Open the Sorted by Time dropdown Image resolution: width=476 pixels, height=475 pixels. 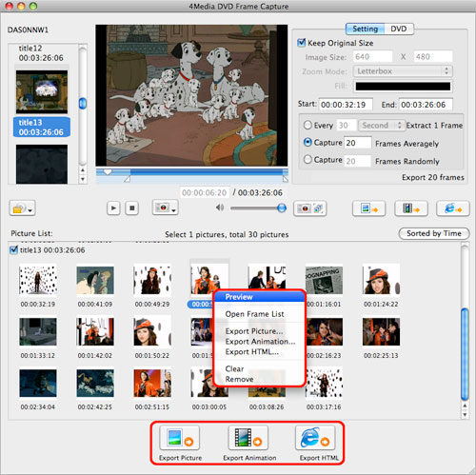pos(434,233)
